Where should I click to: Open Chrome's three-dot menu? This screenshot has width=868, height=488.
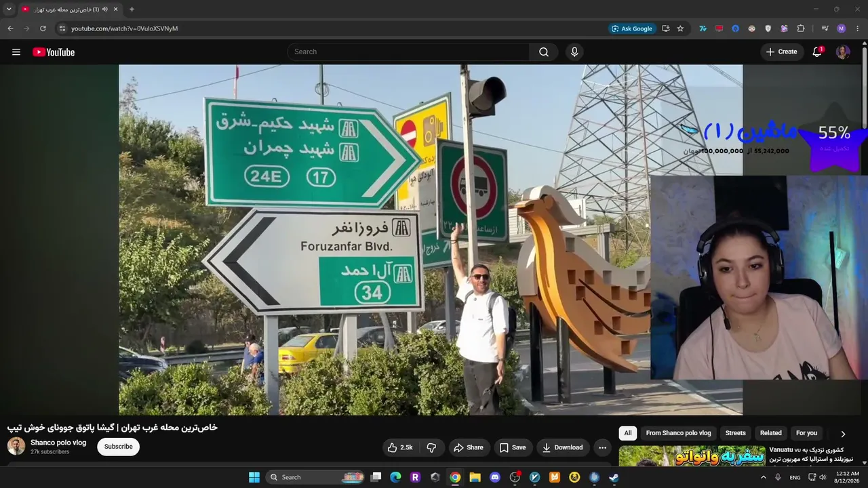pos(858,28)
